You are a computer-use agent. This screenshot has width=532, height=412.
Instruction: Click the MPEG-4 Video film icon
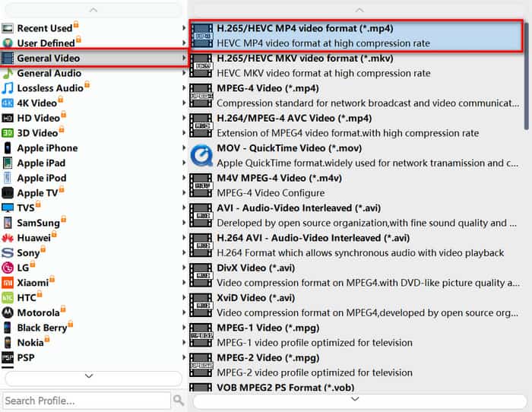pos(201,96)
